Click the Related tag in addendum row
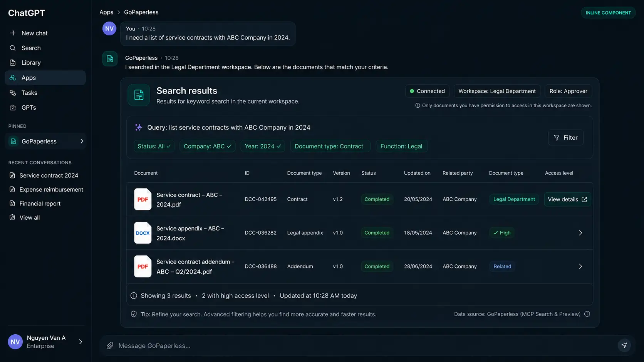This screenshot has width=644, height=362. coord(502,266)
